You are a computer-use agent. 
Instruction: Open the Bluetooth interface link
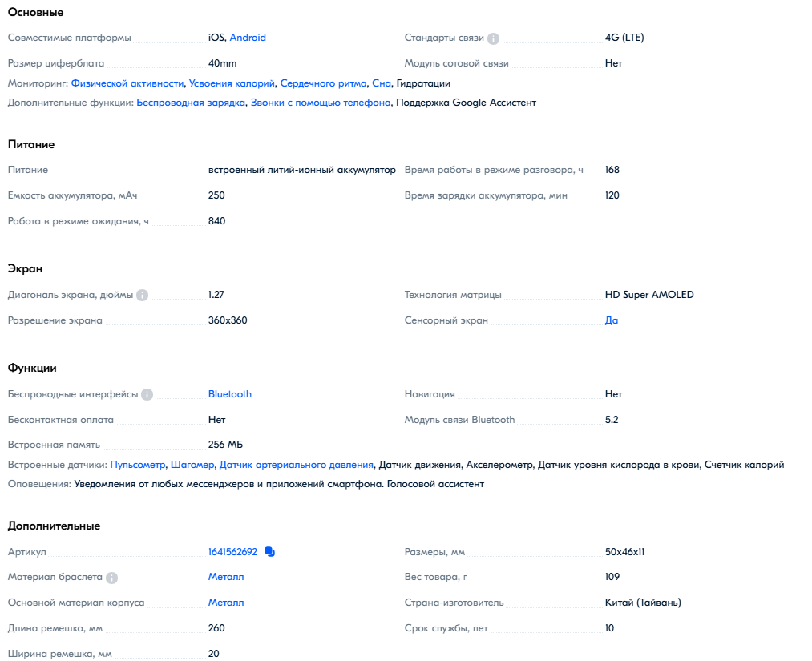click(x=230, y=394)
